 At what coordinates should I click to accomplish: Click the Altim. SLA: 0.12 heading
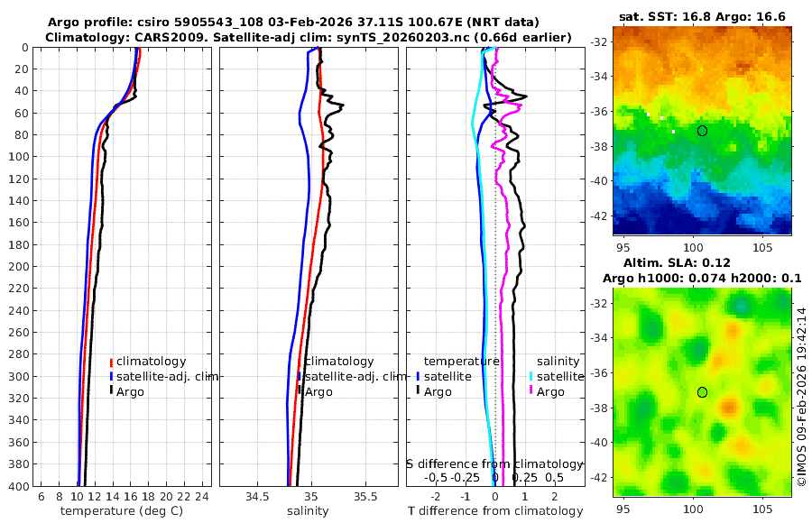click(677, 262)
